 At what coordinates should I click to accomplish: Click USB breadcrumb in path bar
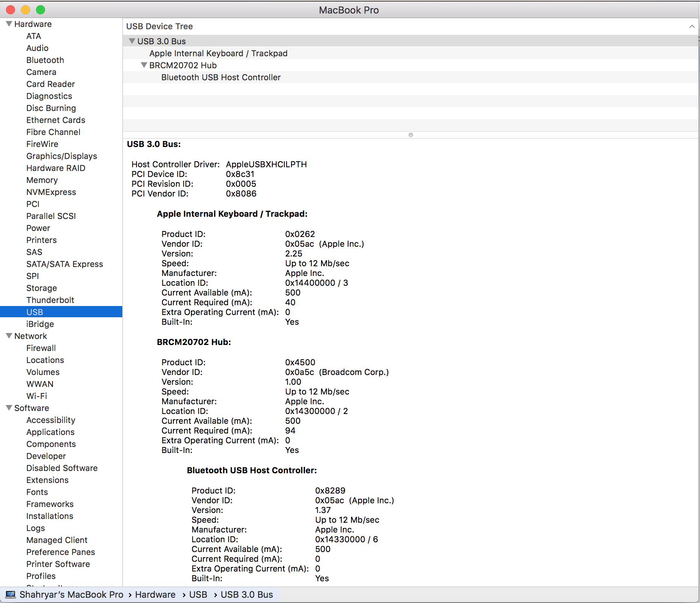198,595
